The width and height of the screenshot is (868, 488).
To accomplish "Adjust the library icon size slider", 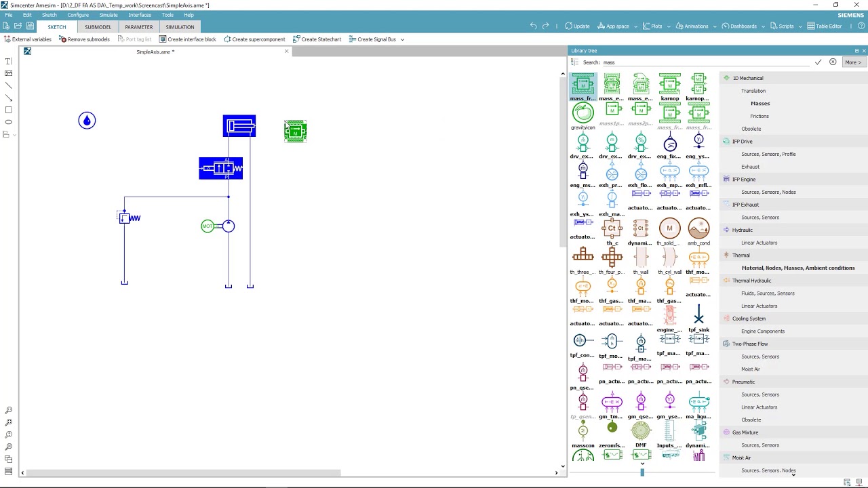I will [x=642, y=472].
